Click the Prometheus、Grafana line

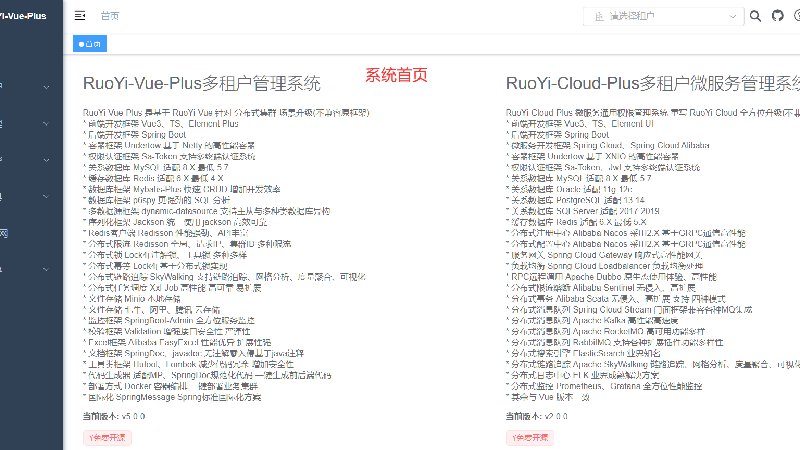click(x=604, y=386)
